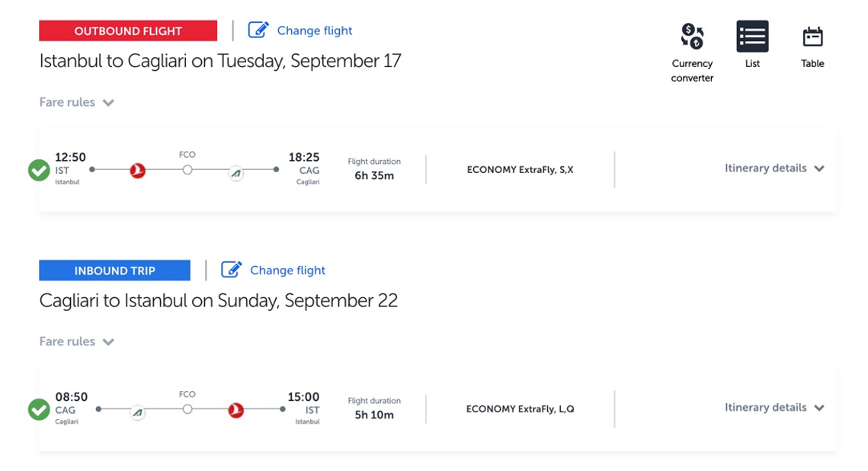Image resolution: width=868 pixels, height=471 pixels.
Task: Expand Itinerary details for Istanbul to Cagliari
Action: [x=774, y=168]
